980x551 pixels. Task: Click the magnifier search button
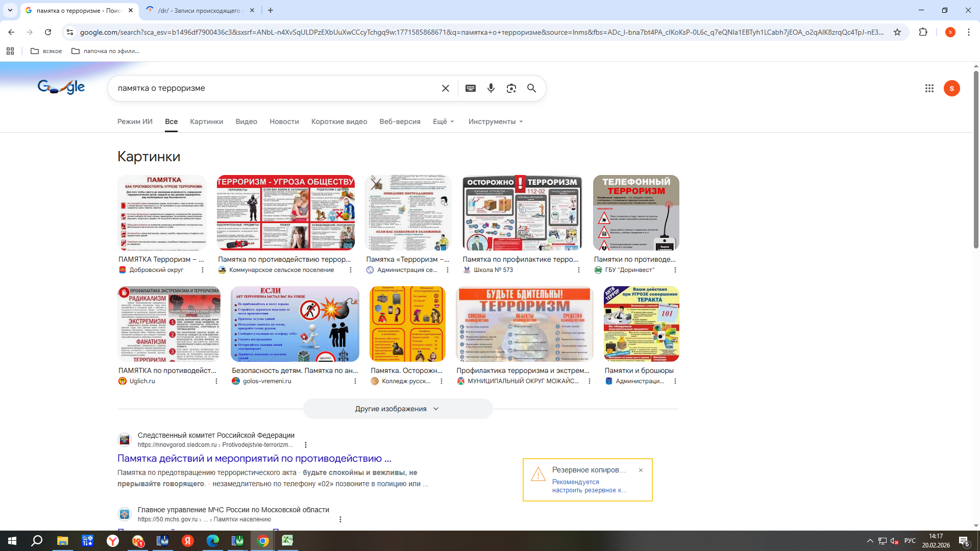click(531, 88)
